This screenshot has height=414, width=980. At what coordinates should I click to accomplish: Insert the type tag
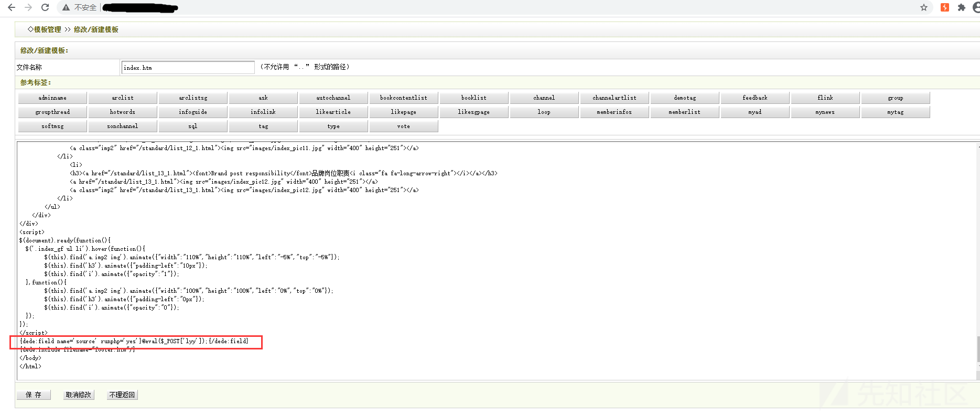(x=333, y=126)
